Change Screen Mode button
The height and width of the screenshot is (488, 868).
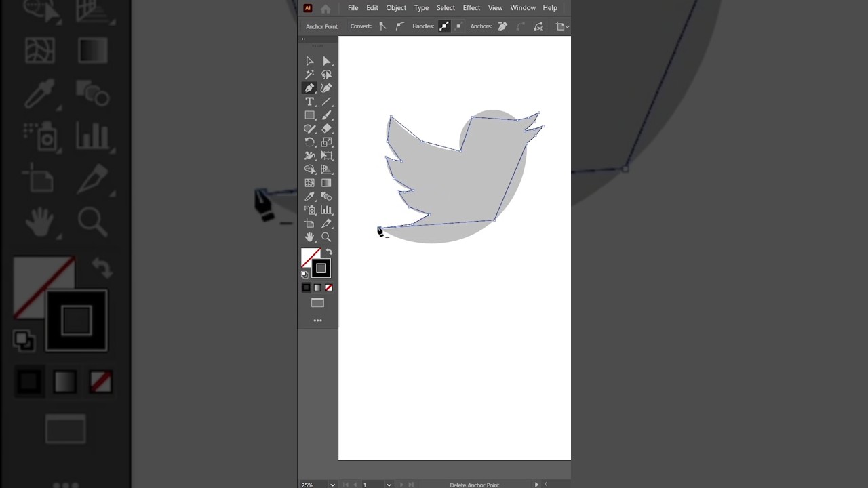coord(317,303)
